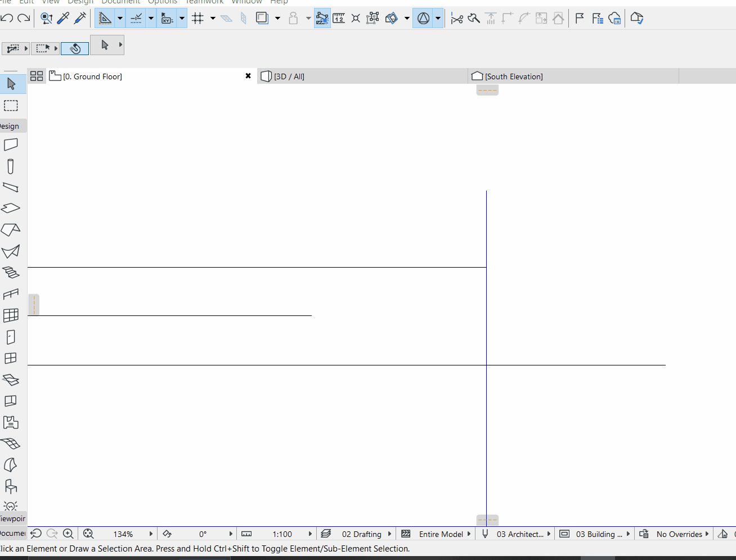Open the 134% zoom level popup
736x560 pixels.
click(x=123, y=534)
